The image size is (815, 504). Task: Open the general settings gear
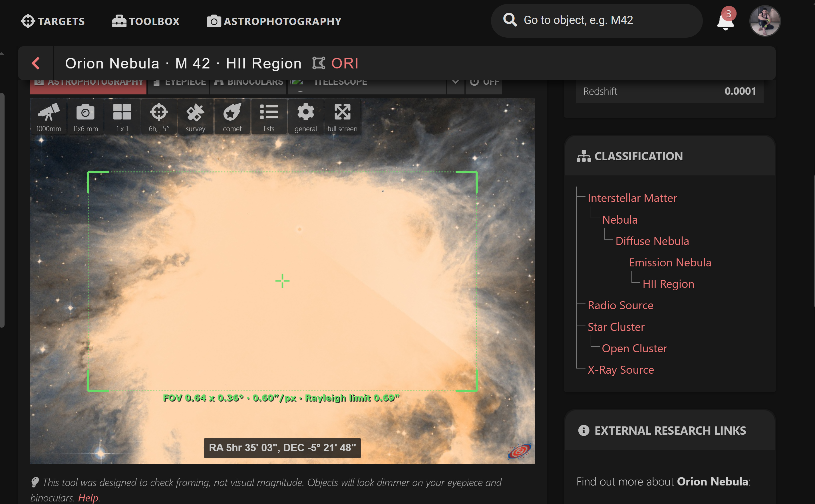click(305, 117)
